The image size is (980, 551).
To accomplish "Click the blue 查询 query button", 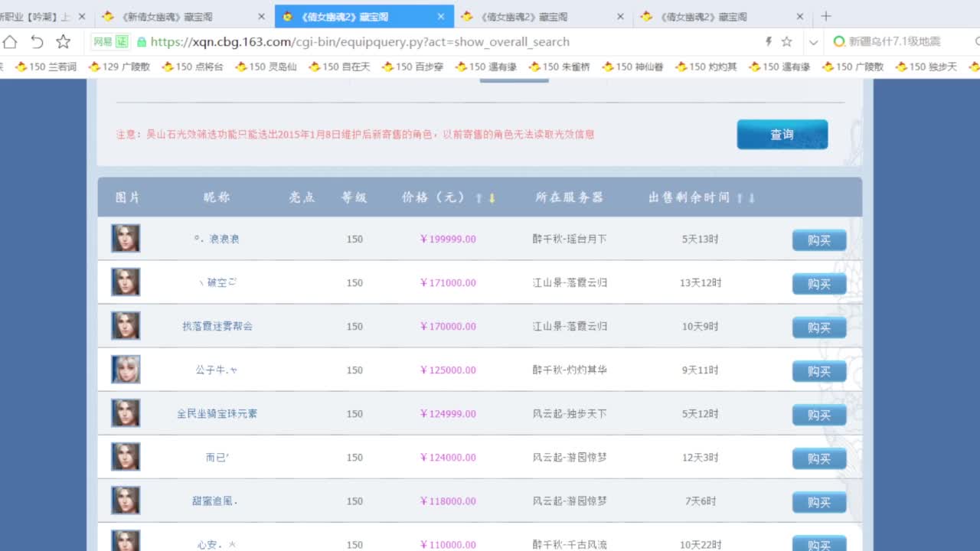I will pyautogui.click(x=782, y=133).
